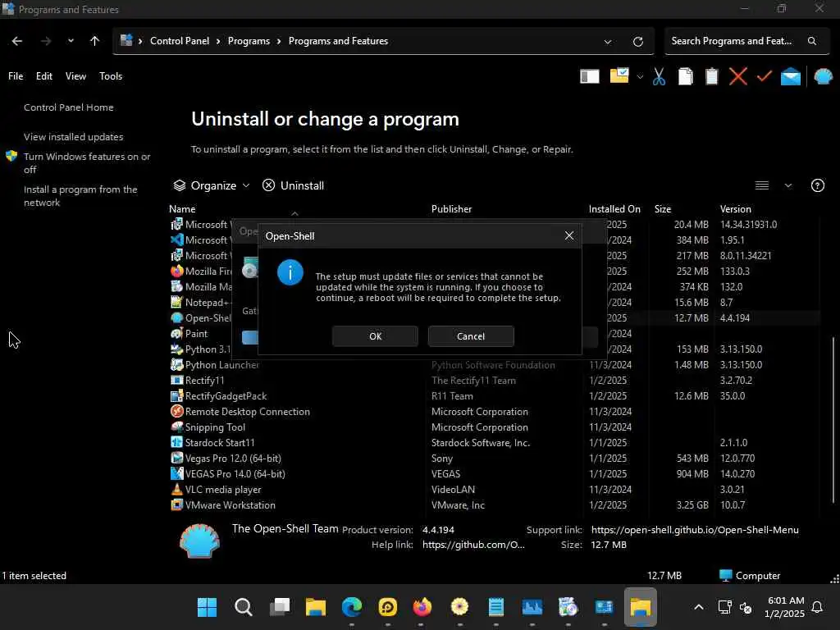The height and width of the screenshot is (630, 840).
Task: Open recent locations dropdown chevron
Action: (x=71, y=41)
